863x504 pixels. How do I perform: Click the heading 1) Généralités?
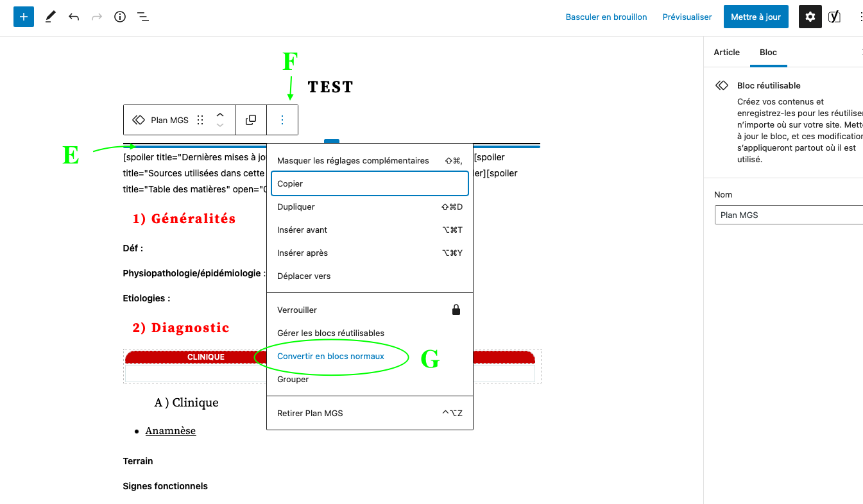(184, 219)
